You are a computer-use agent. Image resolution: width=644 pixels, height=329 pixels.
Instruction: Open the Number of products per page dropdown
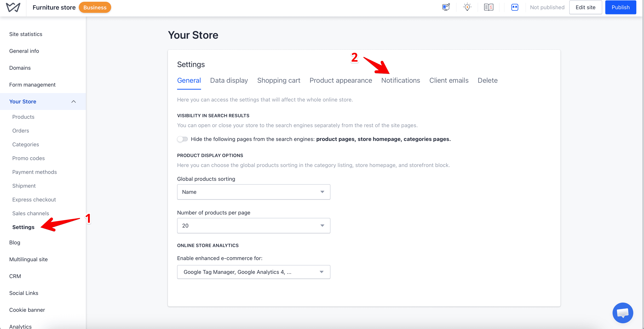[x=254, y=226]
